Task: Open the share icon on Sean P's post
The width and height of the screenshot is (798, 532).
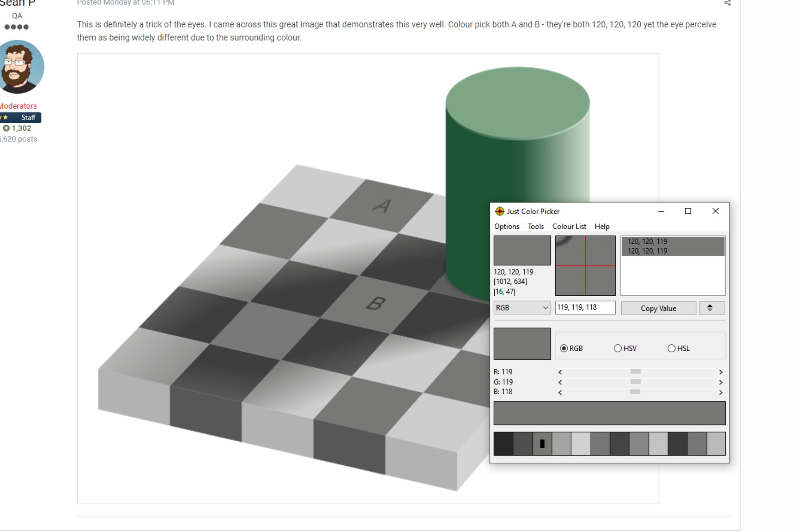Action: (727, 3)
